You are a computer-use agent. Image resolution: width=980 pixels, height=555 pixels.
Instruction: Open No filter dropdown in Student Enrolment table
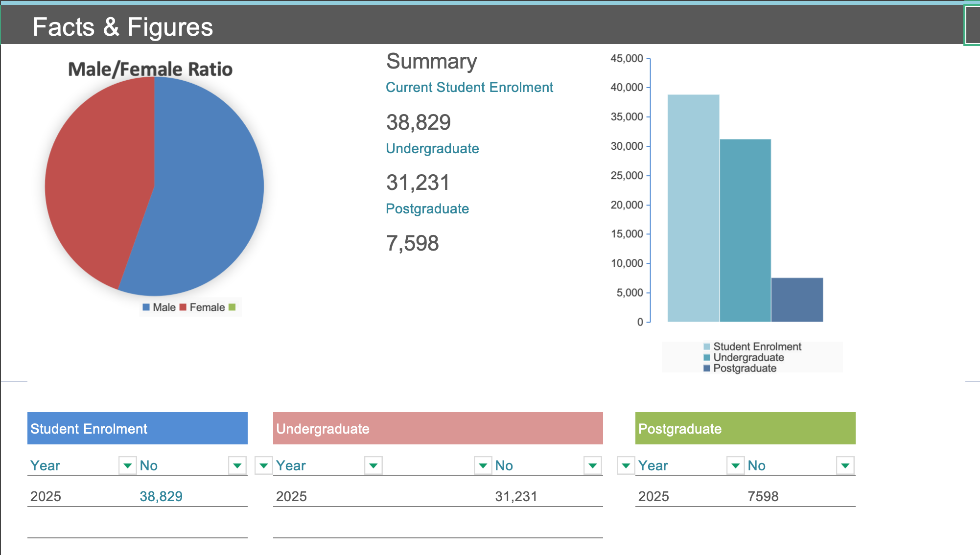pyautogui.click(x=237, y=465)
